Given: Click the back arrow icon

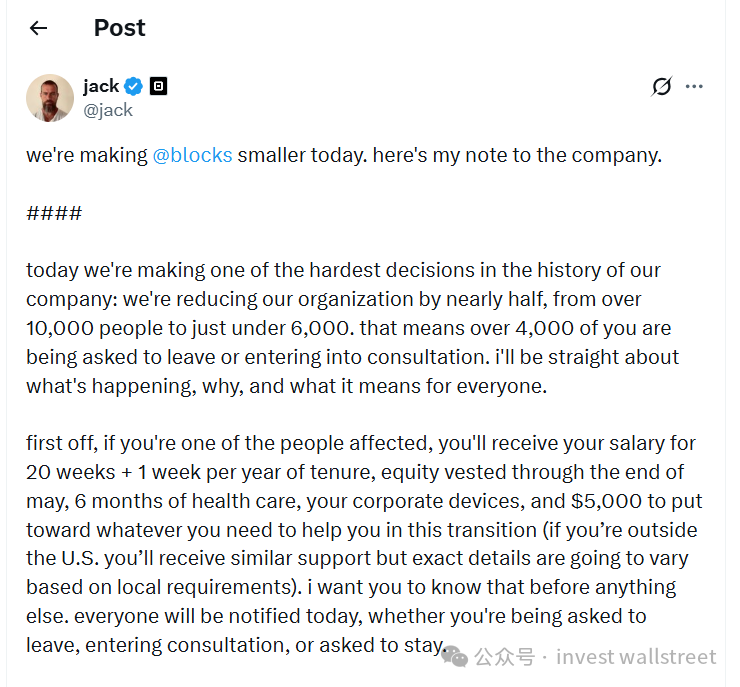Looking at the screenshot, I should point(39,28).
